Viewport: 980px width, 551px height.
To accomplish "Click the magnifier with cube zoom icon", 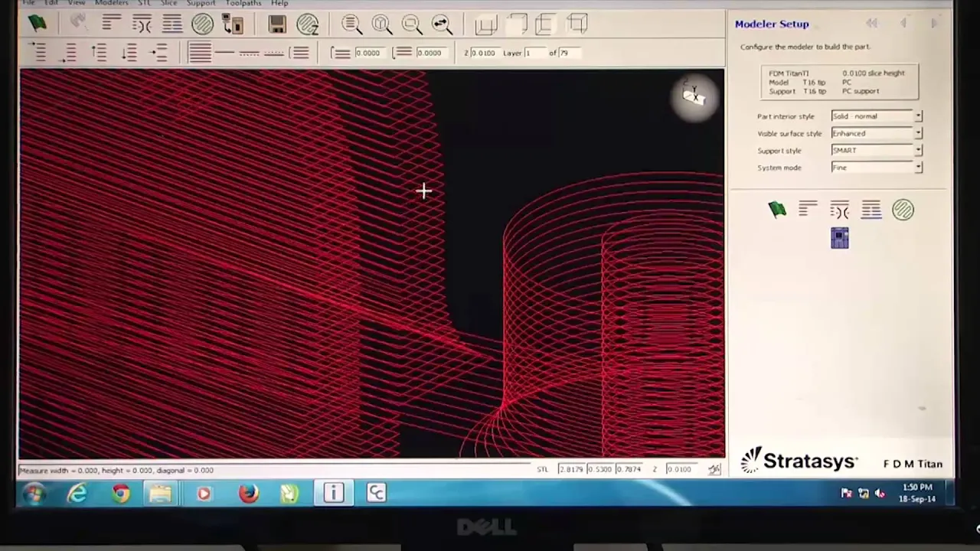I will [x=381, y=24].
